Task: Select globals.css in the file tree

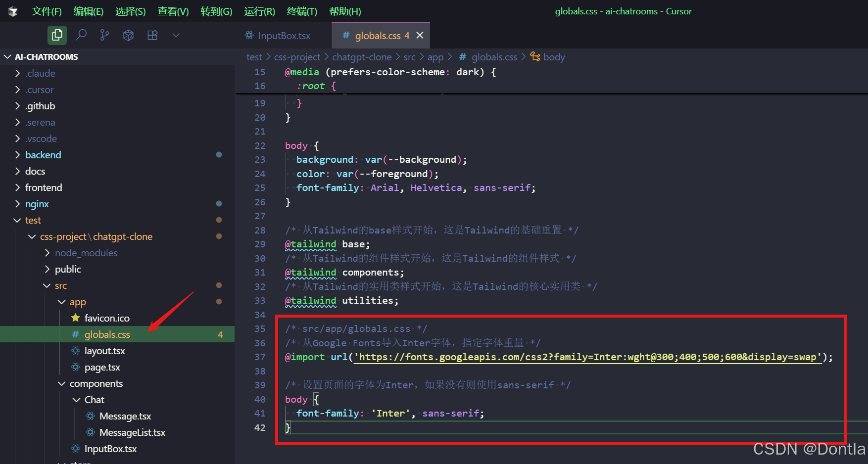Action: [117, 334]
